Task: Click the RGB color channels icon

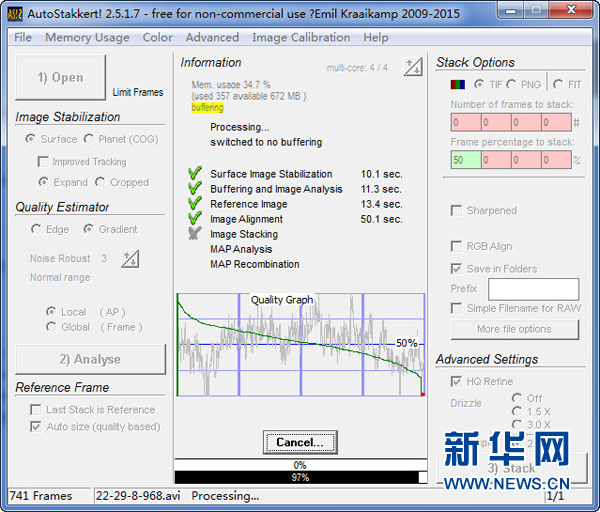Action: pos(458,84)
